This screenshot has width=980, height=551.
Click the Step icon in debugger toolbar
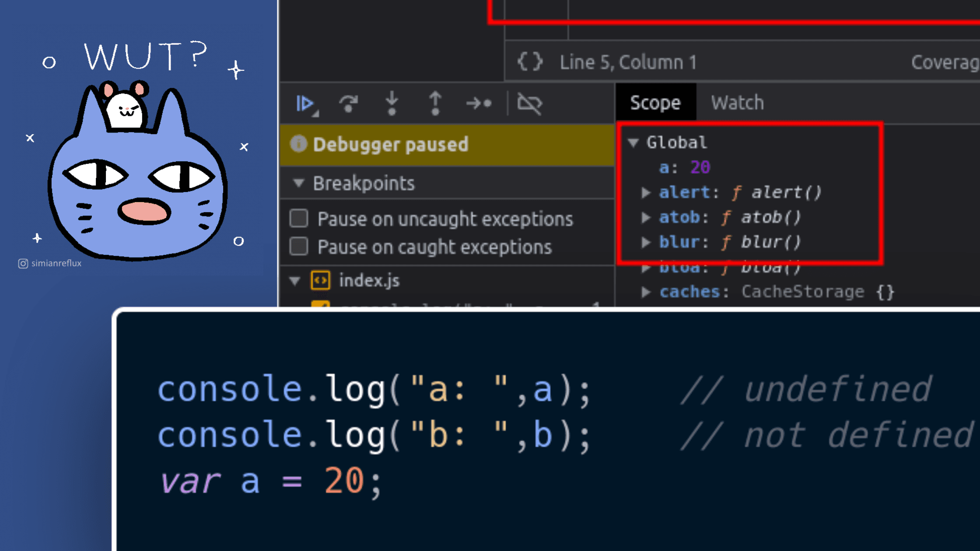click(x=479, y=104)
